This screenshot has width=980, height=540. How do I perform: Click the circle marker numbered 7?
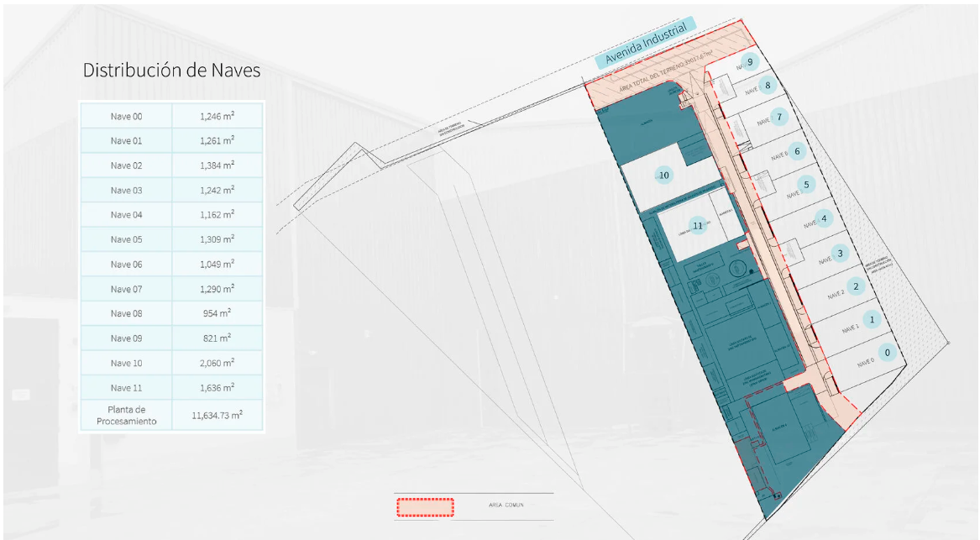(778, 116)
